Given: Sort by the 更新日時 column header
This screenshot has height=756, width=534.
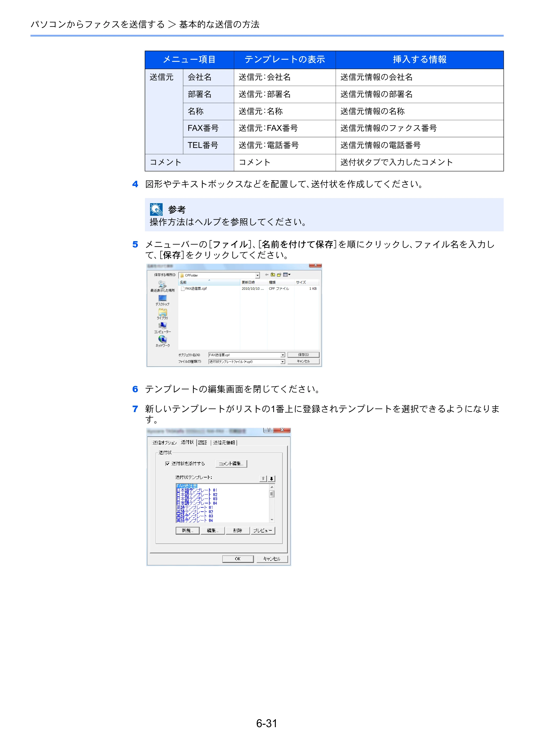Looking at the screenshot, I should point(253,282).
